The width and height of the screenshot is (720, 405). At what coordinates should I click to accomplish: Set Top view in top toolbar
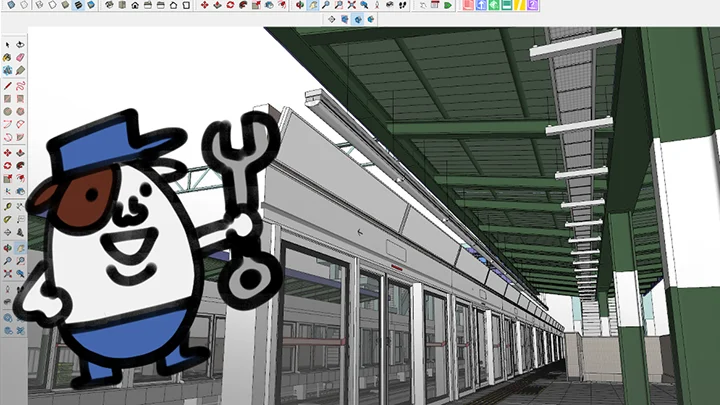122,5
